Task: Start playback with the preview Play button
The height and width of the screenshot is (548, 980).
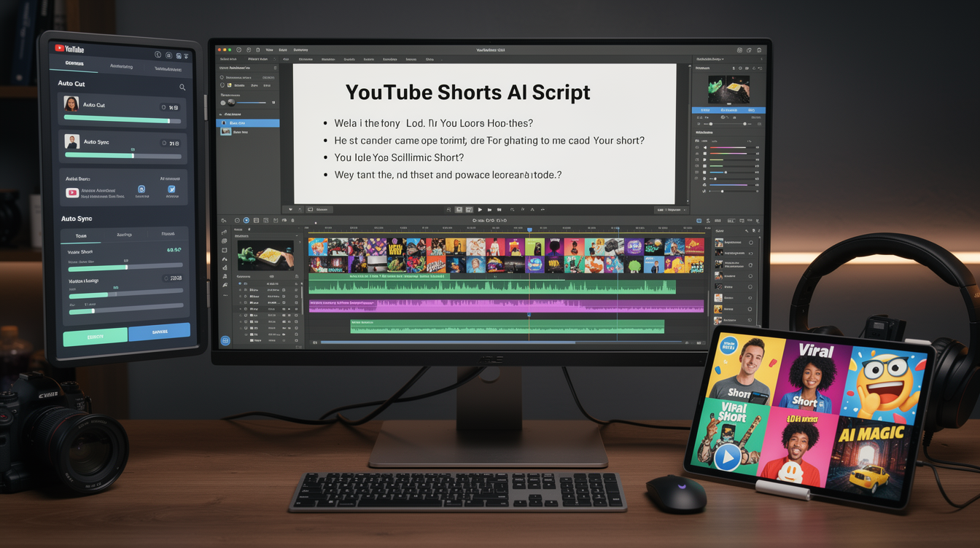Action: 480,210
